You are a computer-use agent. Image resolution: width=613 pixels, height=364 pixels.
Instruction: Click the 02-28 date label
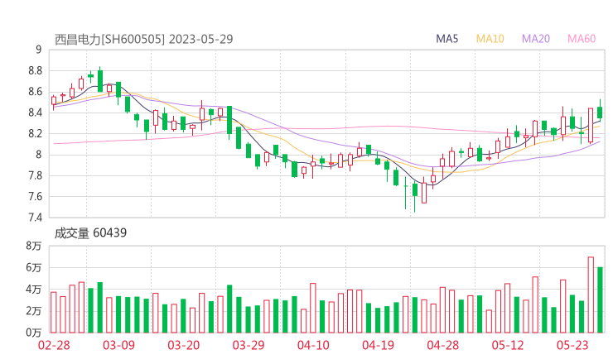point(54,345)
